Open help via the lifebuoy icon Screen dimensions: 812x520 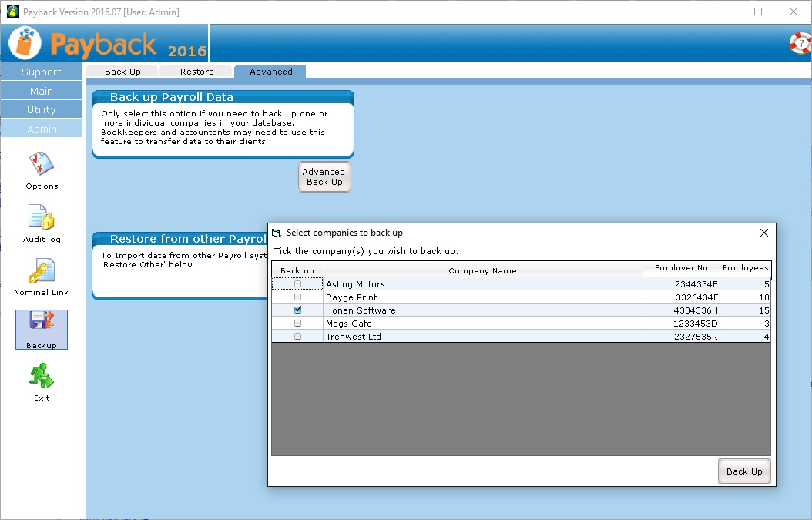(800, 43)
